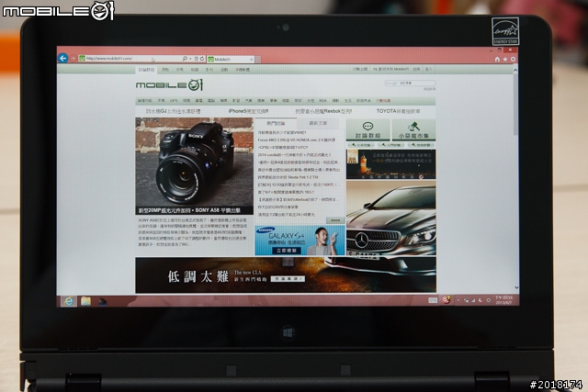Open the browser Tools gear icon
588x392 pixels.
(513, 59)
